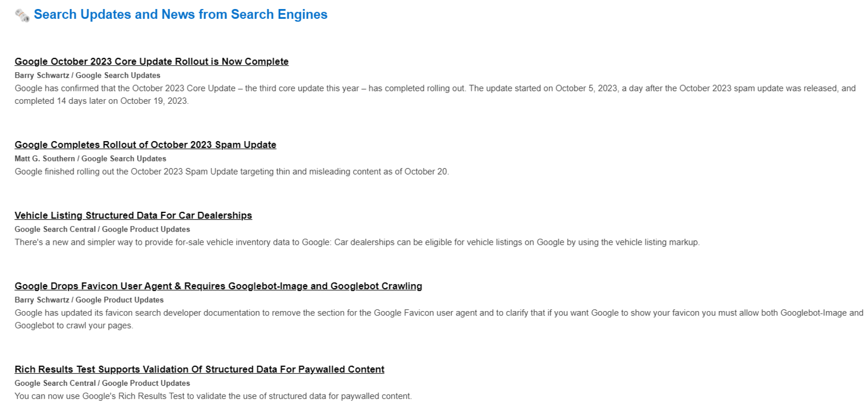
Task: Click Barry Schwartz under the Favicon article
Action: tap(42, 300)
